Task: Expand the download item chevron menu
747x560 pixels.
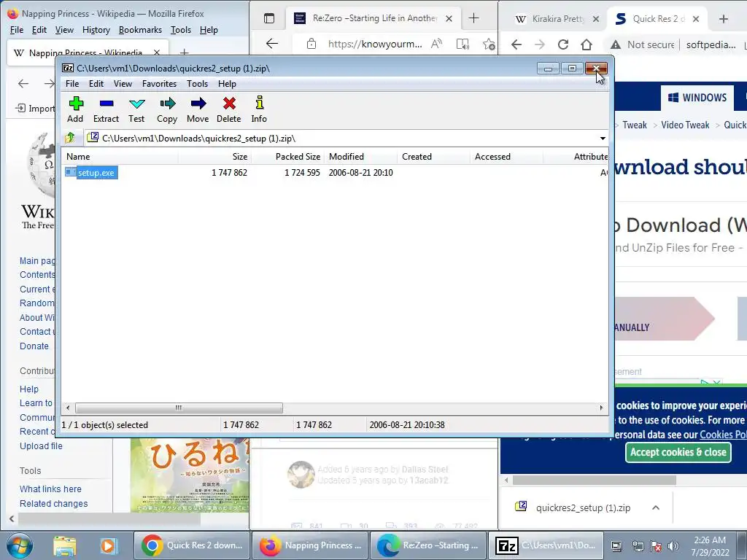Action: coord(656,507)
